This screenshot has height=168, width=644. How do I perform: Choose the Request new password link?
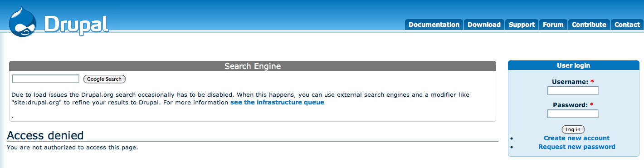point(576,147)
